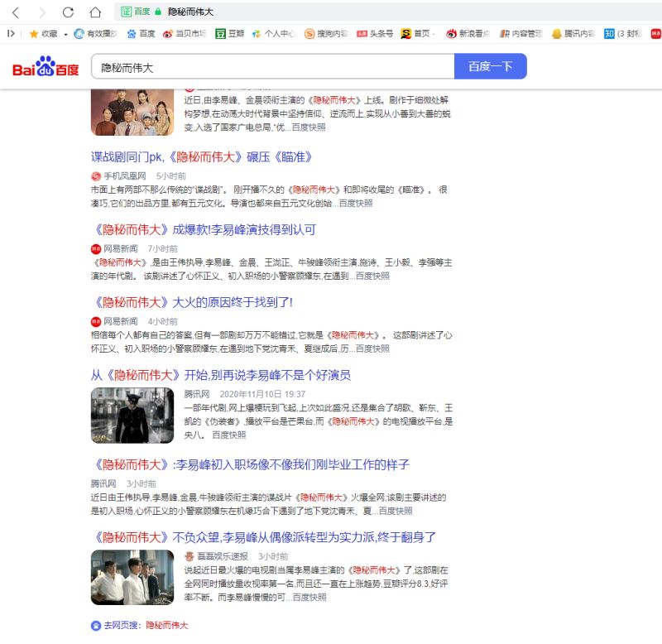Open 李易峰初入职场 result title
The image size is (662, 644).
250,464
